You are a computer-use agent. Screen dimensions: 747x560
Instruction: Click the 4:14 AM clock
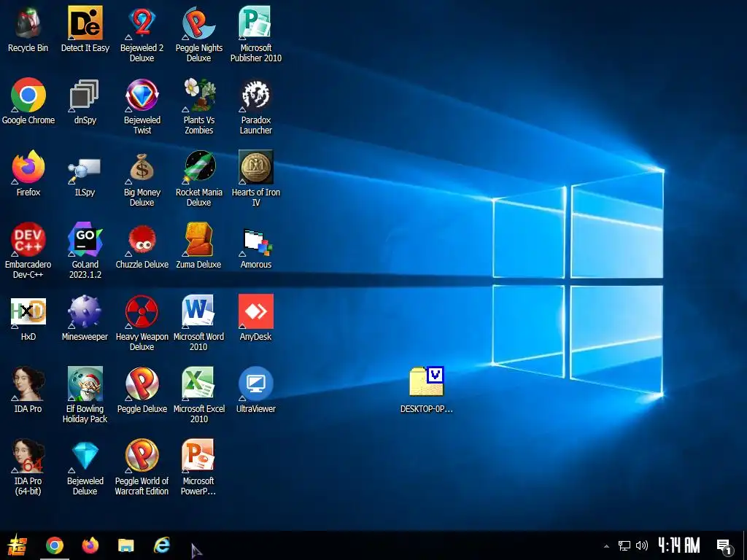coord(679,545)
